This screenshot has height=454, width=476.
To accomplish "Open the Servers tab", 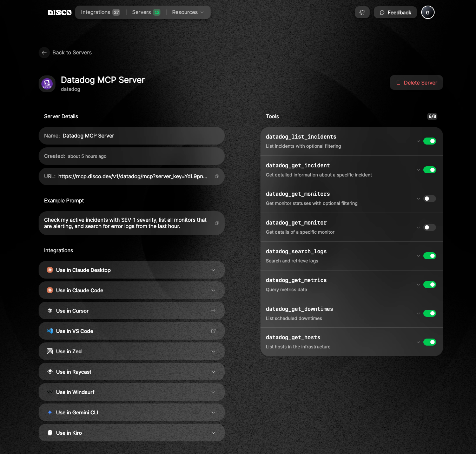I will click(x=146, y=12).
